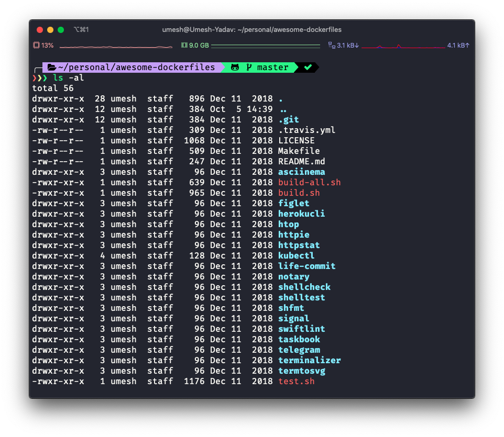Click the green checkmark clean-status icon
The width and height of the screenshot is (504, 437).
[307, 67]
